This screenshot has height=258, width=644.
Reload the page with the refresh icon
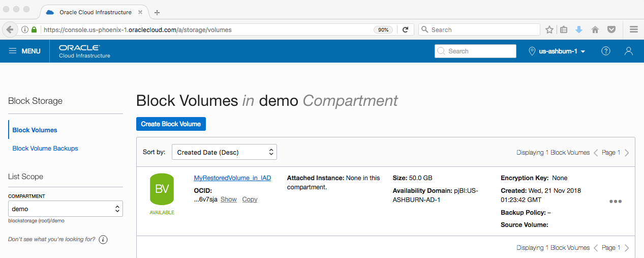pyautogui.click(x=405, y=30)
